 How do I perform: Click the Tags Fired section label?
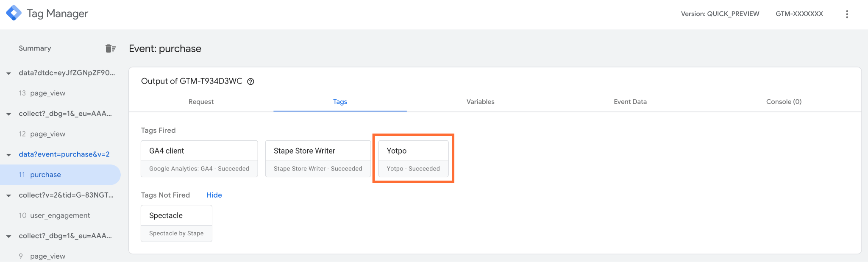tap(158, 130)
